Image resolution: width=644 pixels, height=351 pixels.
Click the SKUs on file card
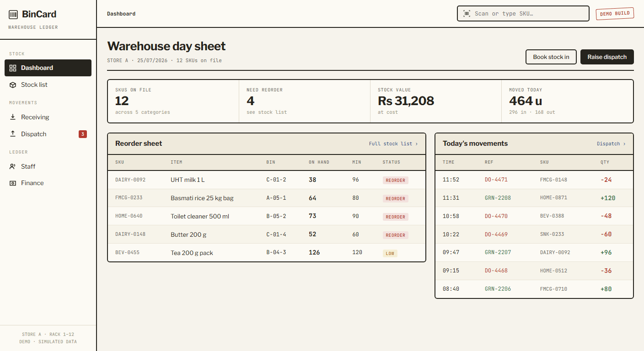(173, 101)
